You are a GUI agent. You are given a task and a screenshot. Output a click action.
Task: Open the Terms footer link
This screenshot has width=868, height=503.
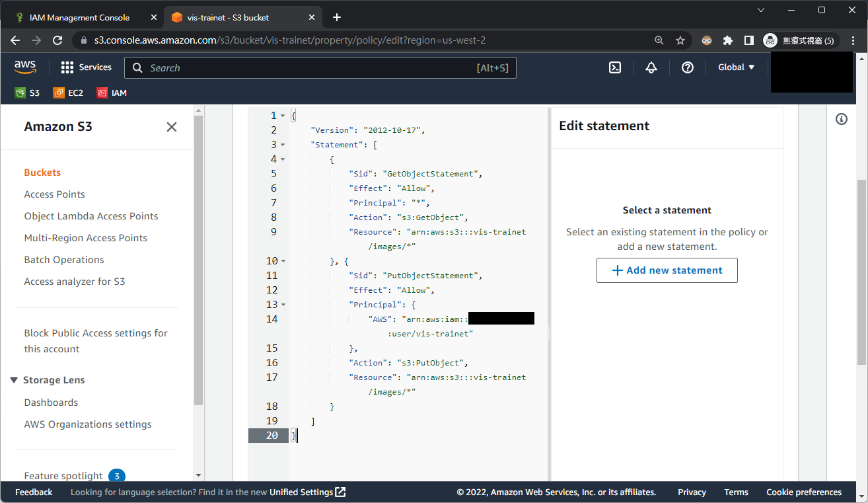(736, 492)
